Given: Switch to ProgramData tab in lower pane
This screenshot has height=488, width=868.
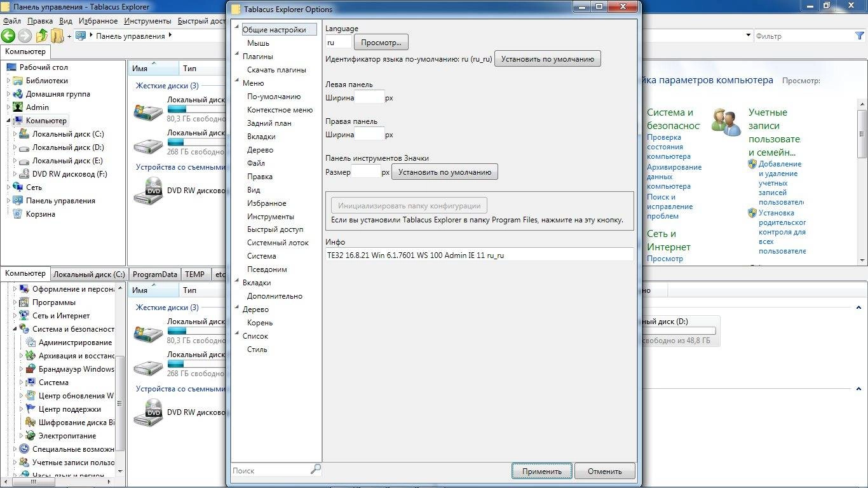Looking at the screenshot, I should point(154,274).
